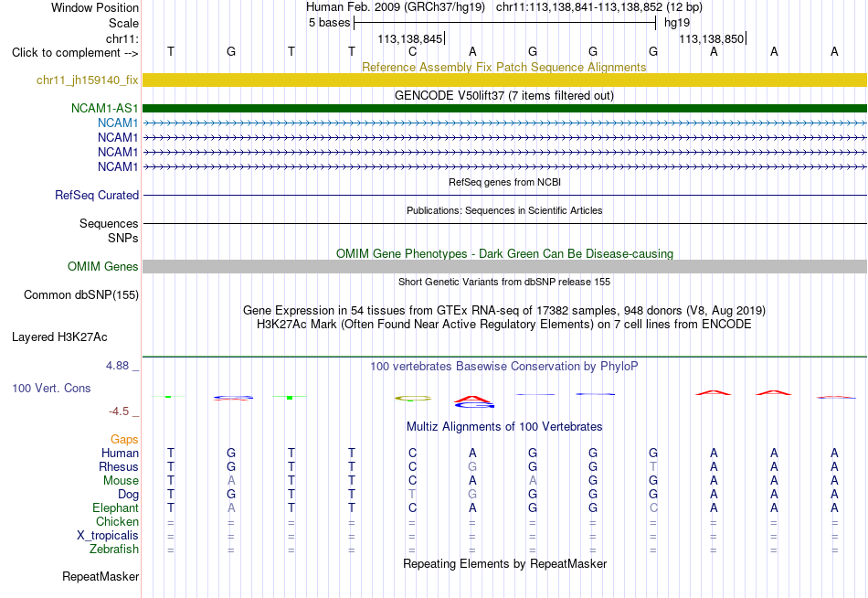This screenshot has width=868, height=598.
Task: Click 'Human Feb. 2009 (GRCh37/hg19)' assembly text
Action: coord(396,7)
